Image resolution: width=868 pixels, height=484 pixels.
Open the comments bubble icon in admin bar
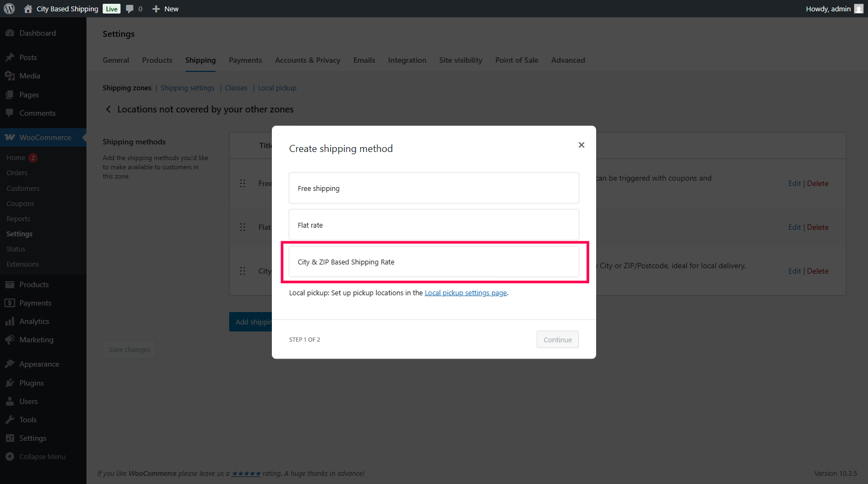pyautogui.click(x=130, y=9)
